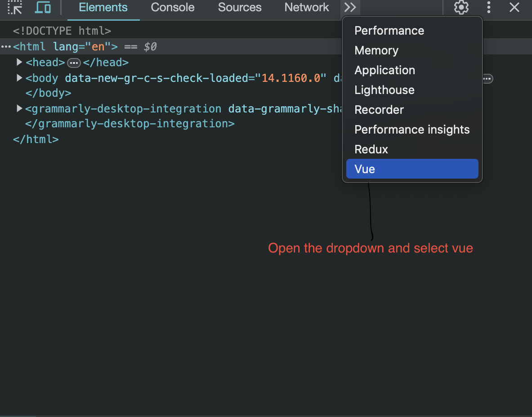The image size is (532, 417).
Task: Select the <html lang="en"> line
Action: pyautogui.click(x=66, y=46)
